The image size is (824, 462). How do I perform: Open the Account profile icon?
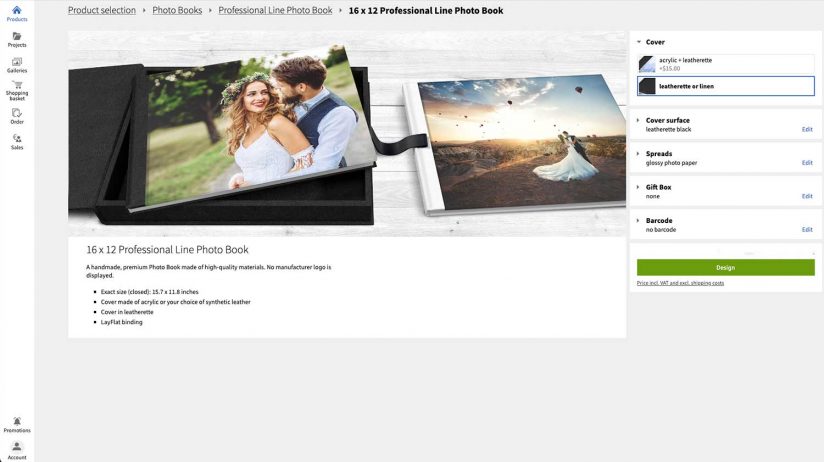tap(17, 447)
